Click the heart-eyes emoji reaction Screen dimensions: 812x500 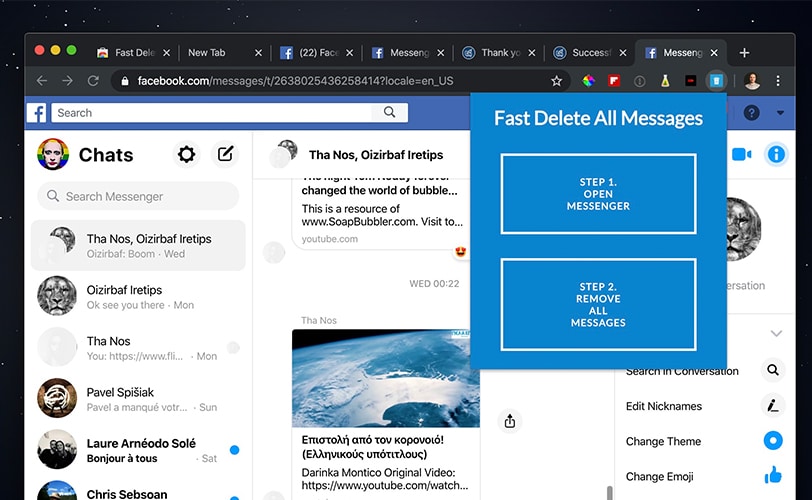click(x=460, y=252)
